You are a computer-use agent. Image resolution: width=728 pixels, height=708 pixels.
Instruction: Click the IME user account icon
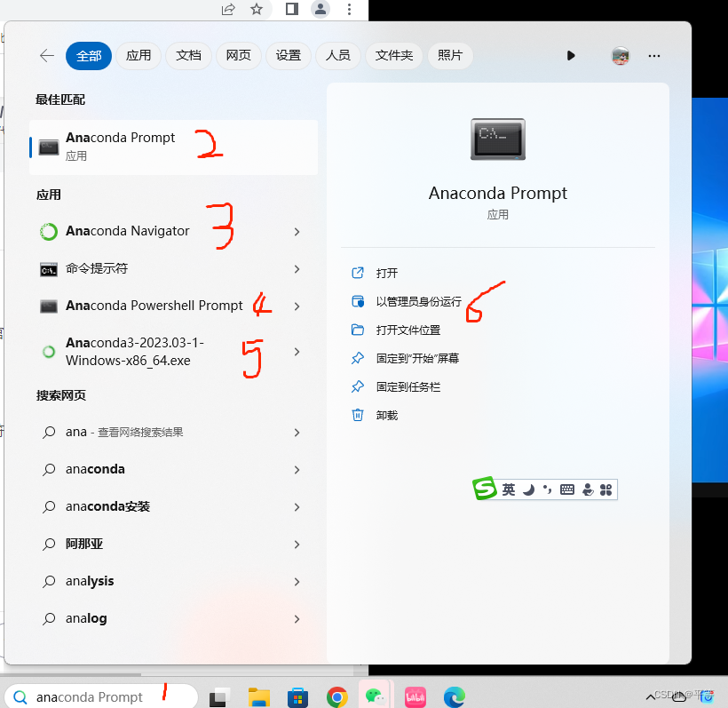tap(588, 489)
